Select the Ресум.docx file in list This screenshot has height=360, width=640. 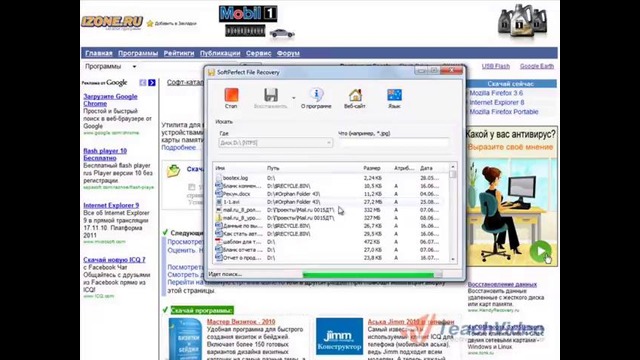point(331,194)
